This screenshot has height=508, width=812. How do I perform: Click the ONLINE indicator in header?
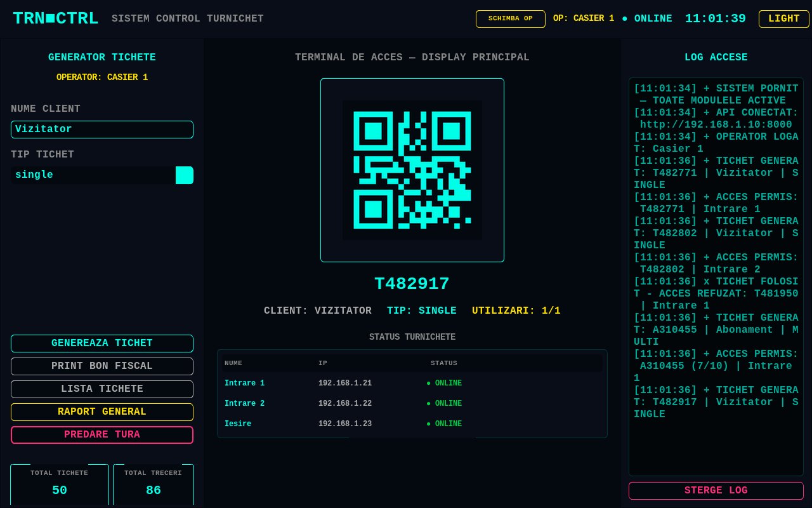(x=647, y=18)
